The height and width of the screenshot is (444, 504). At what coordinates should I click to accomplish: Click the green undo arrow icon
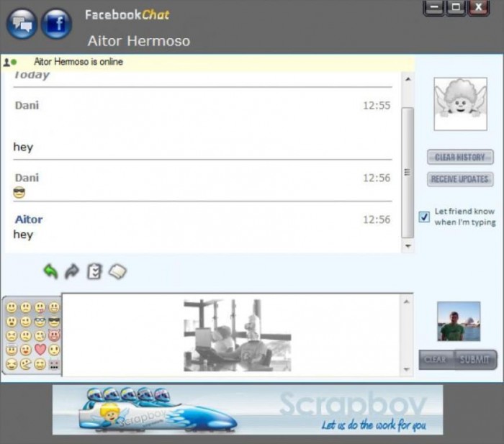(51, 271)
